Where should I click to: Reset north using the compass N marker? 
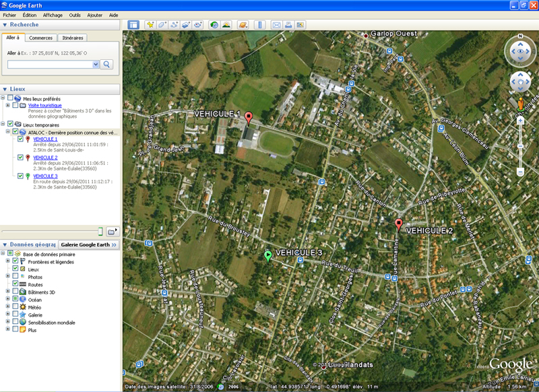(520, 36)
